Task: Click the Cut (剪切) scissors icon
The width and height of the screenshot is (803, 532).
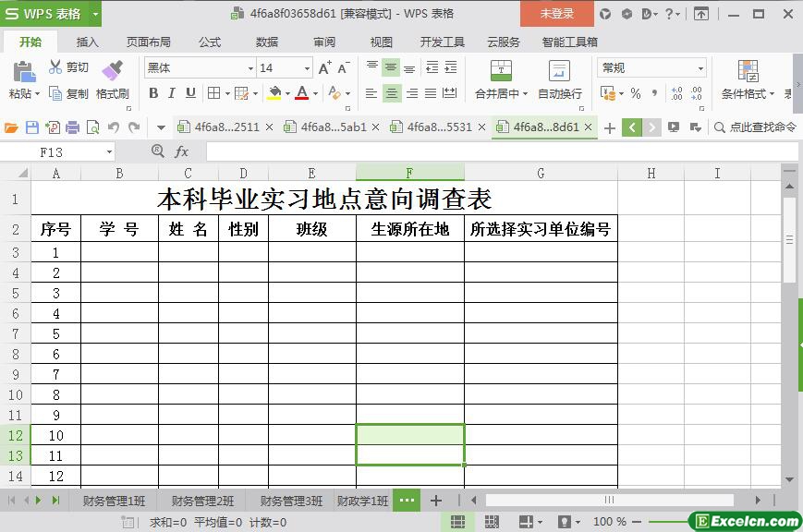Action: point(55,67)
